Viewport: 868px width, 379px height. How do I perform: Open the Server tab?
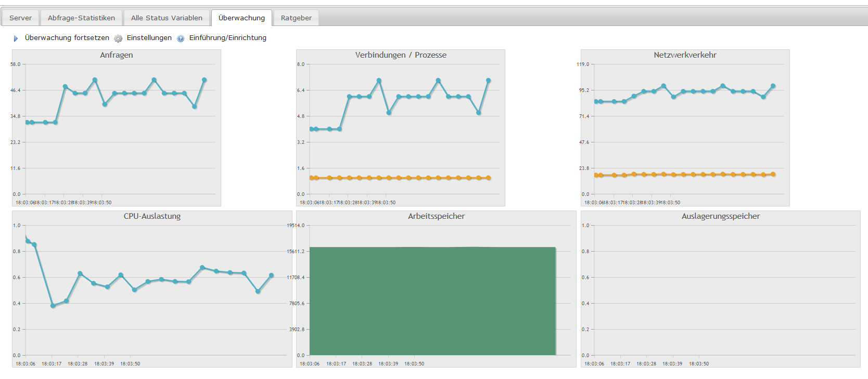[21, 18]
